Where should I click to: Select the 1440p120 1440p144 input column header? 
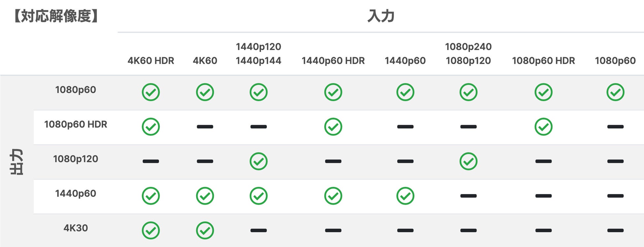click(259, 54)
